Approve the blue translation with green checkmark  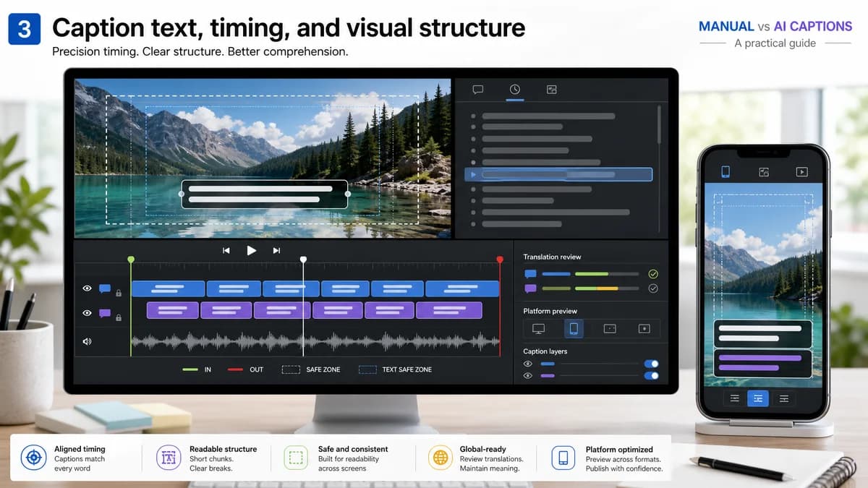tap(653, 274)
